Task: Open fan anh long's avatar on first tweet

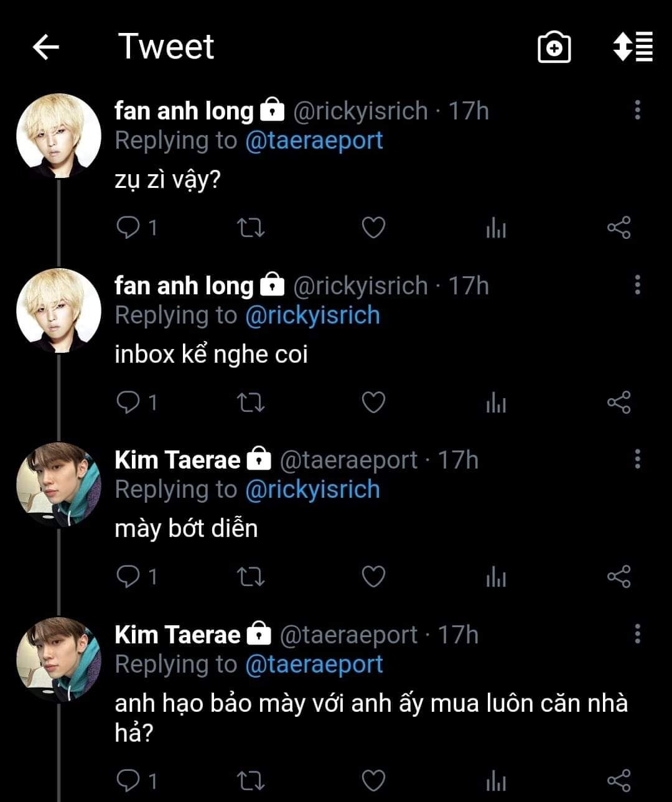Action: coord(58,136)
